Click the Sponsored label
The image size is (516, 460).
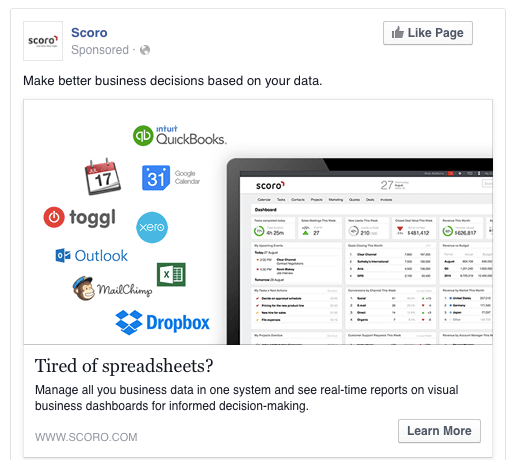click(x=100, y=50)
